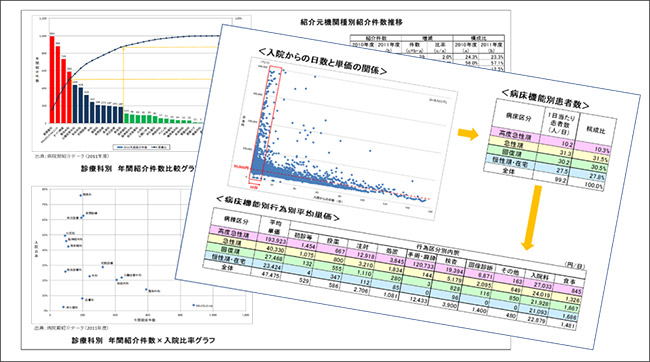
Task: Select the 食事 total 1,481
Action: click(x=567, y=326)
